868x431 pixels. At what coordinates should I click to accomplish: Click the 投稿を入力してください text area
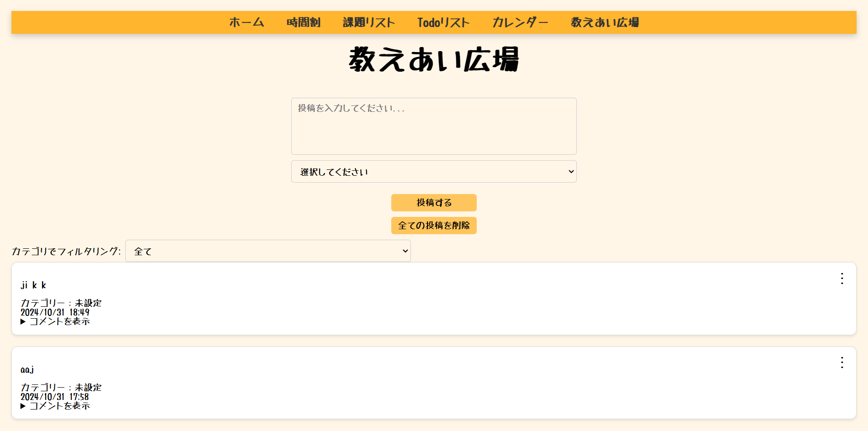tap(433, 126)
